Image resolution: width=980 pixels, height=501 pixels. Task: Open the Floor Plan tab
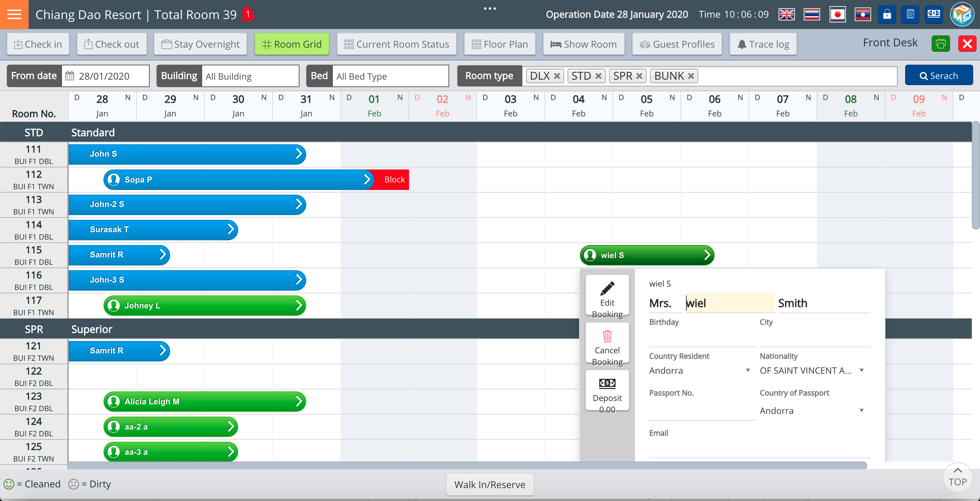499,44
